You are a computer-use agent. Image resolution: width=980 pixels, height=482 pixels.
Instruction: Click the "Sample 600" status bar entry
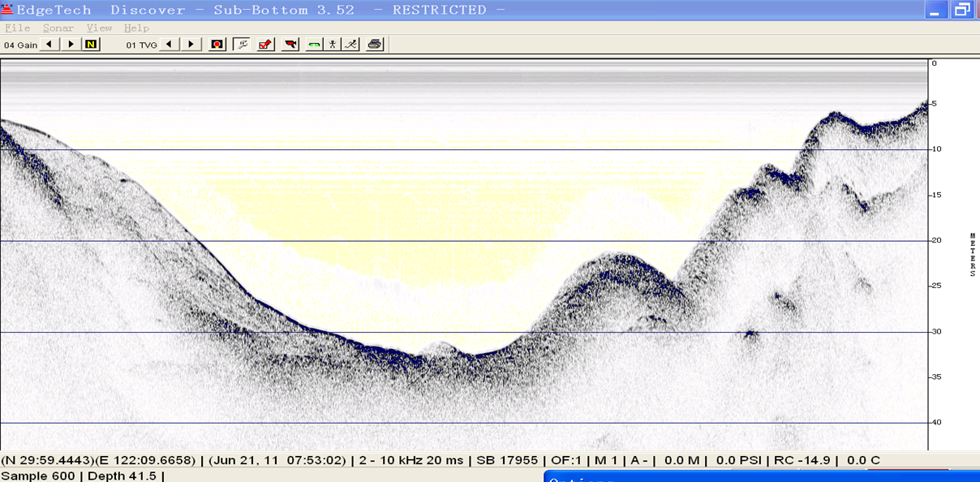[37, 476]
